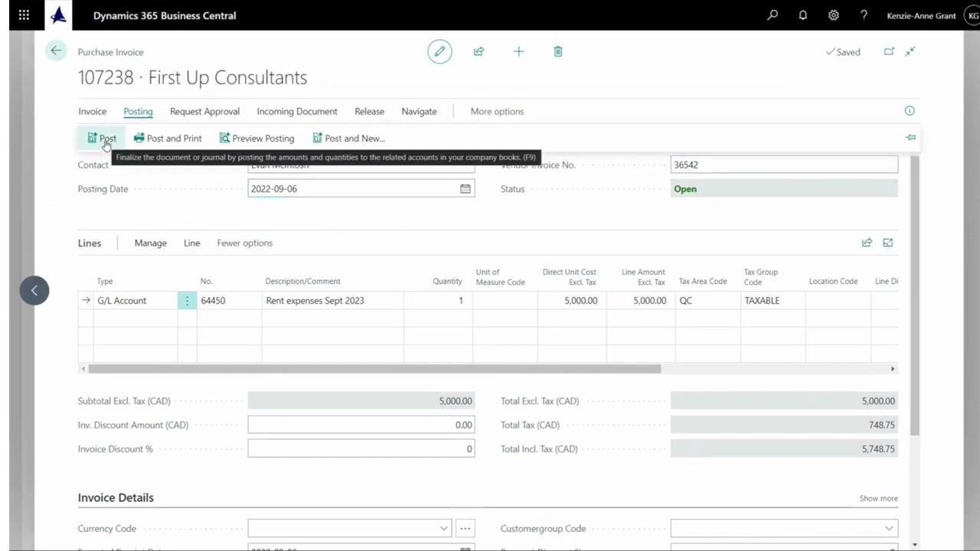
Task: Click Currency Code ellipsis assist button
Action: click(x=465, y=528)
